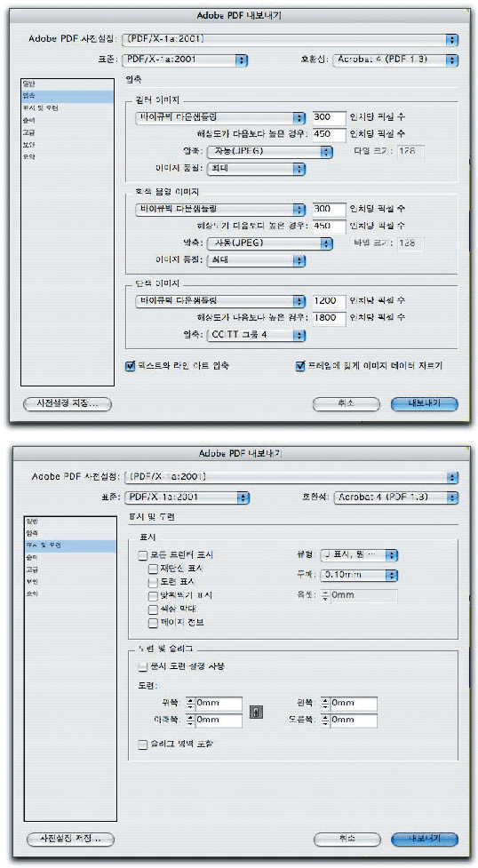Click 취소 button in Compression dialog
Screen dimensions: 478x868
point(347,404)
